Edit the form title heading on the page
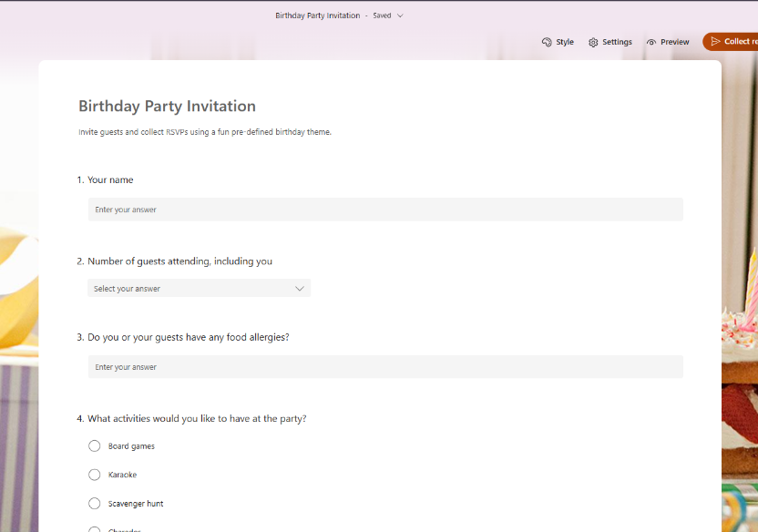The height and width of the screenshot is (532, 758). 167,106
